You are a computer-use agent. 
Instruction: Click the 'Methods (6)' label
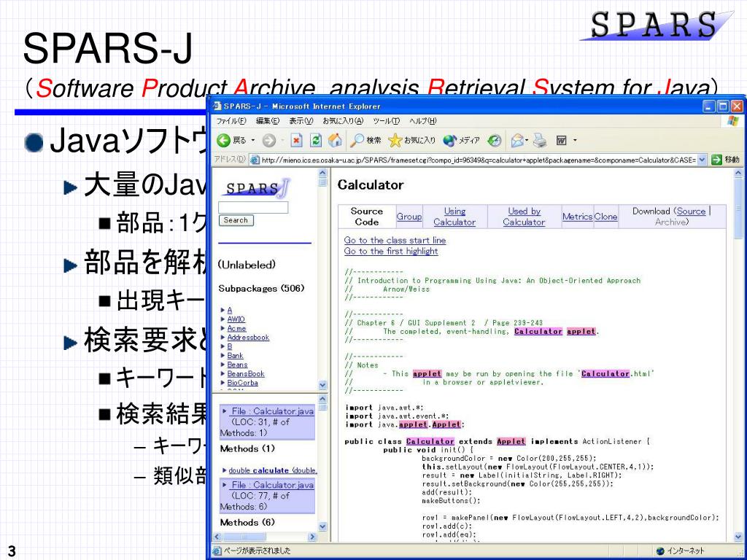tap(247, 522)
